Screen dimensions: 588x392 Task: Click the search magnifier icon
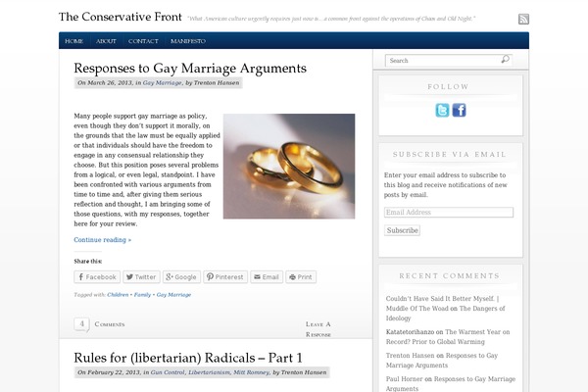coord(505,59)
